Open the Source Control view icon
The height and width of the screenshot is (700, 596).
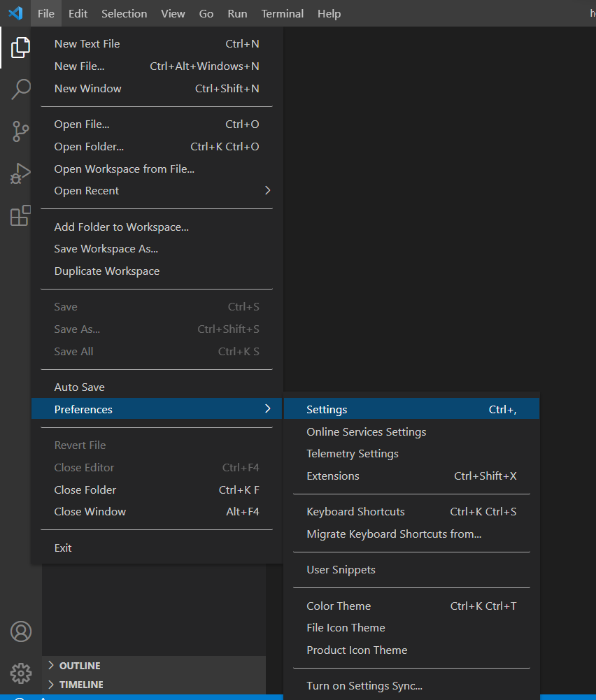pyautogui.click(x=20, y=131)
